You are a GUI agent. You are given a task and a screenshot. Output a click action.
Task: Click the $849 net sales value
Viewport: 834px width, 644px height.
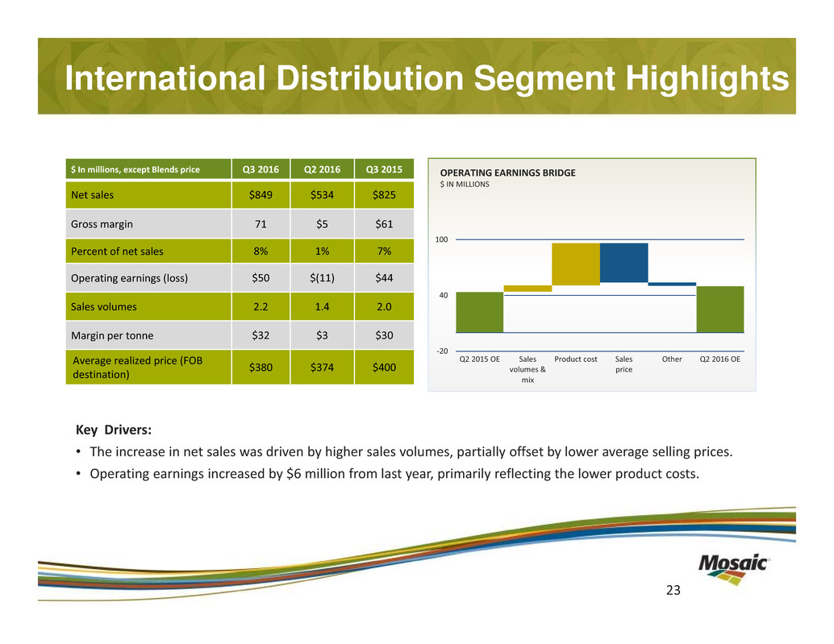coord(255,194)
